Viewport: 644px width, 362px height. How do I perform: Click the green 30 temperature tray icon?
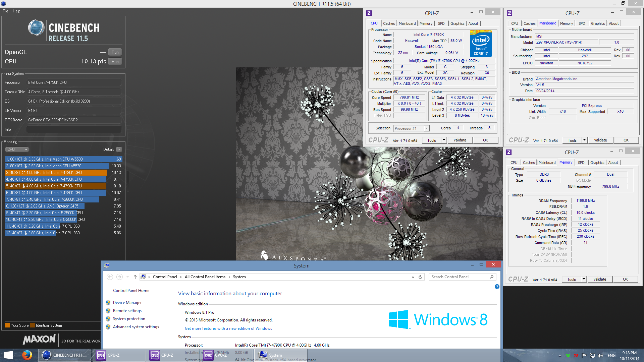click(568, 356)
